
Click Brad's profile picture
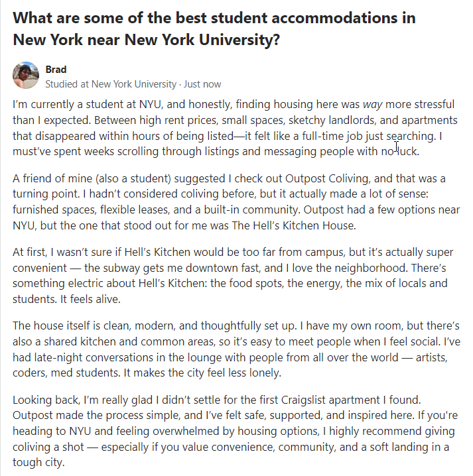click(26, 76)
